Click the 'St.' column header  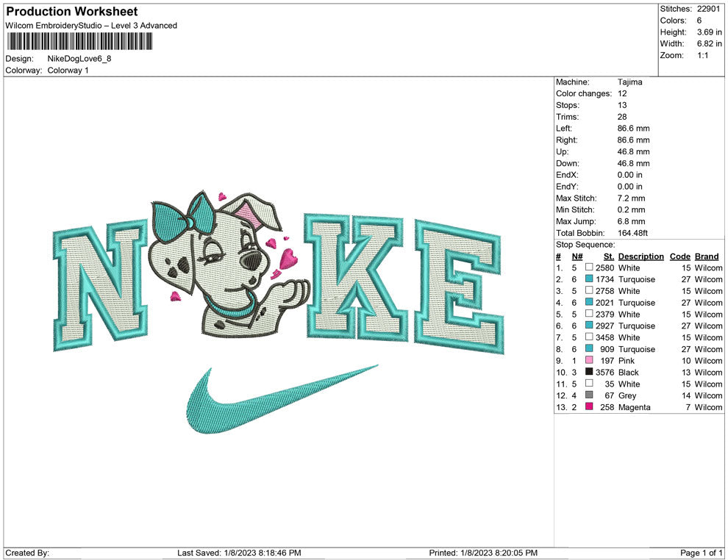609,256
